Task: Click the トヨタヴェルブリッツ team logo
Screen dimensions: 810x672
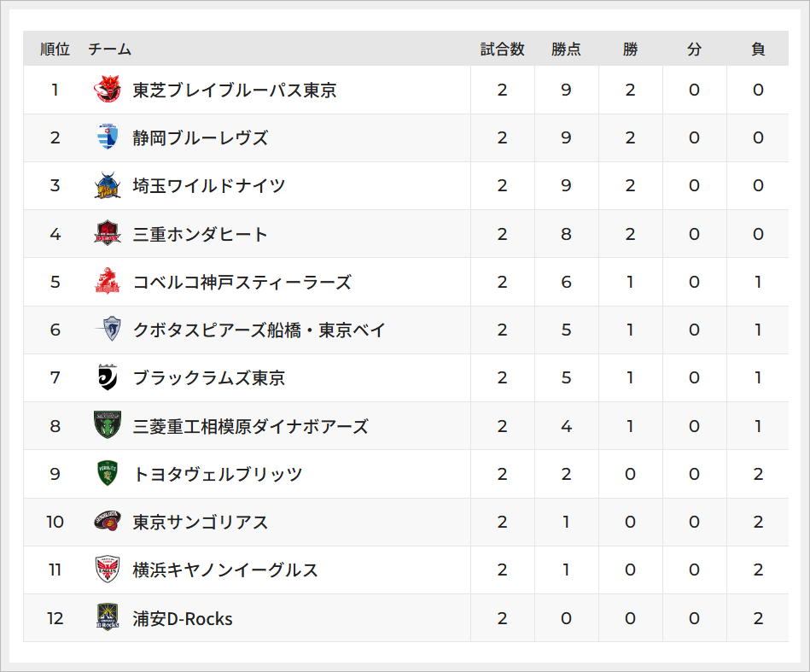Action: [x=108, y=474]
